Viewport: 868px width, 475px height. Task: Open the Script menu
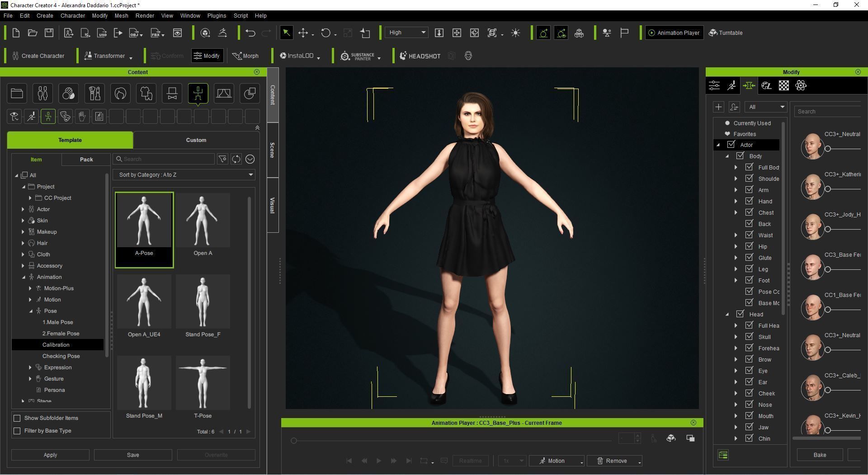241,15
